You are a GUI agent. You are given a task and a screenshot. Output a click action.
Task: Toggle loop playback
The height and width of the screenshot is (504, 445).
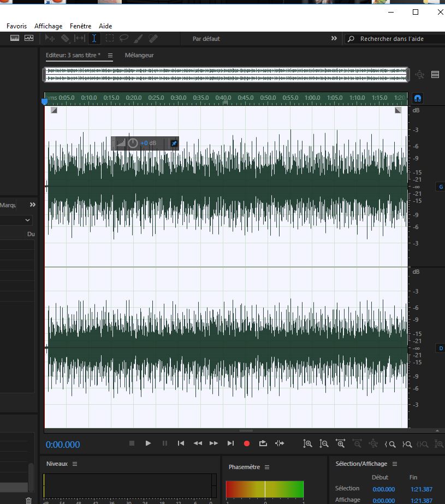[x=263, y=443]
